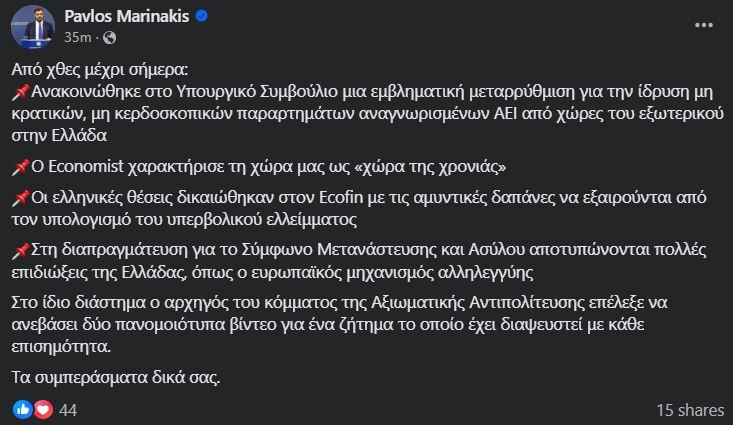Click the paragraph starting Στο ίδιο διάστημα
Image resolution: width=733 pixels, height=425 pixels.
coord(339,324)
